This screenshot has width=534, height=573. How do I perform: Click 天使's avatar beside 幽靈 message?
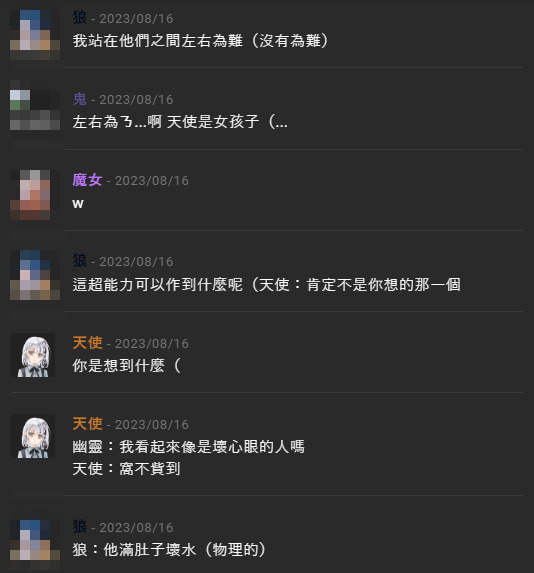[x=33, y=436]
